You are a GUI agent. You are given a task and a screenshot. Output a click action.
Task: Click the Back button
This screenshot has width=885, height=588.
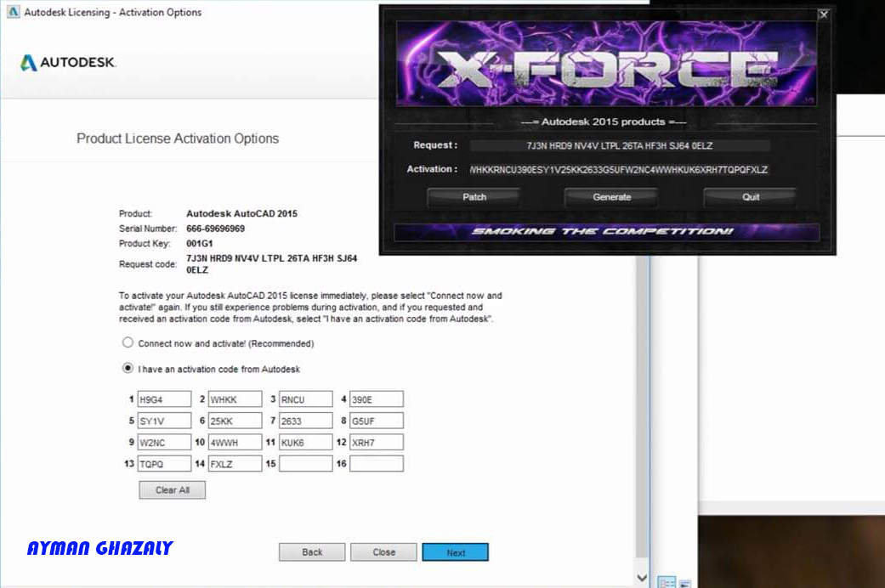coord(312,551)
